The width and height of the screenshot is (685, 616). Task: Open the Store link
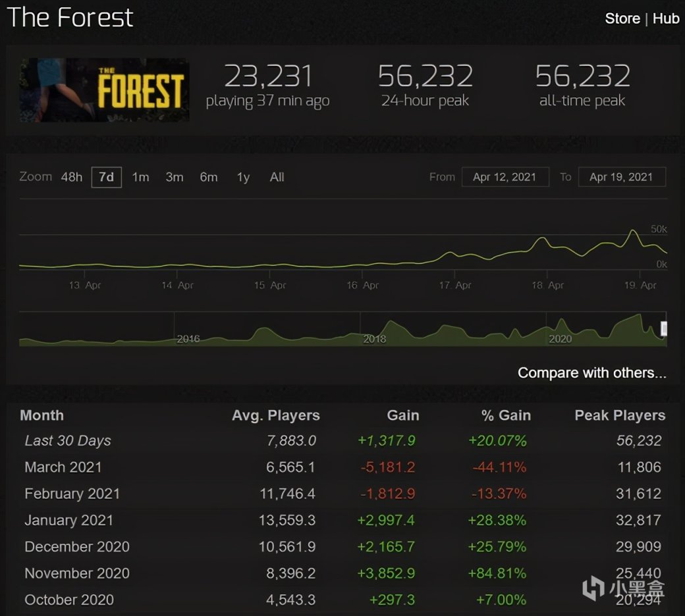[622, 18]
